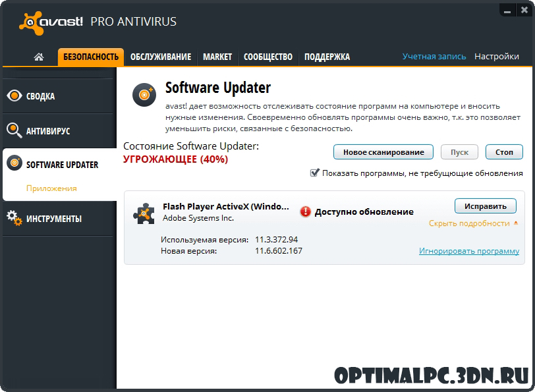
Task: Open the Market tab
Action: pos(217,57)
